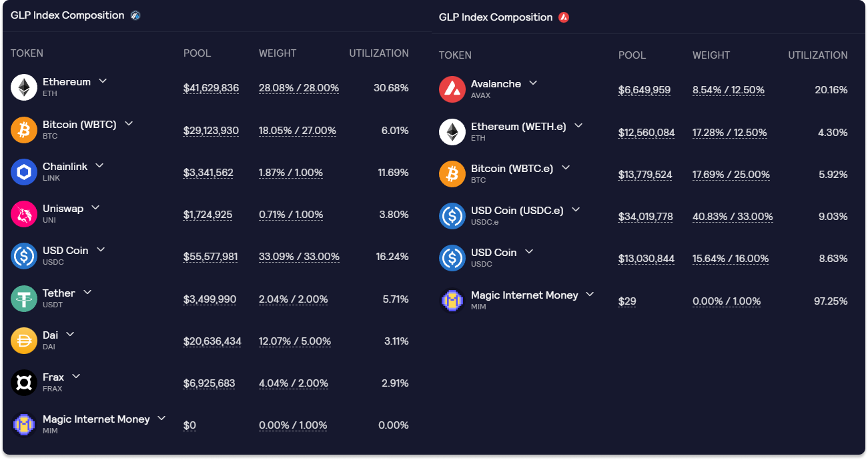Click the Bitcoin (WBTC.e) token logo
The height and width of the screenshot is (460, 868).
coord(452,174)
